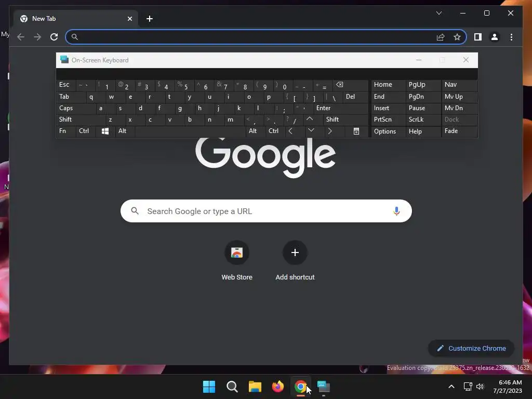Toggle the left Alt key
This screenshot has height=399, width=532.
click(125, 131)
